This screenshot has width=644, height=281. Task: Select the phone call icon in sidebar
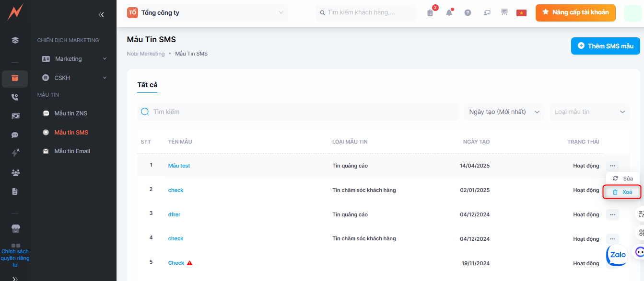15,97
